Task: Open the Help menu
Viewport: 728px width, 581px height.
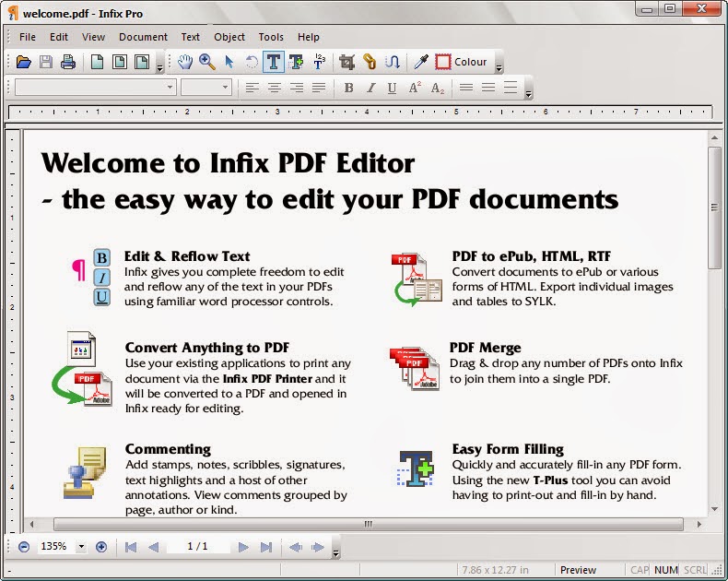Action: 309,37
